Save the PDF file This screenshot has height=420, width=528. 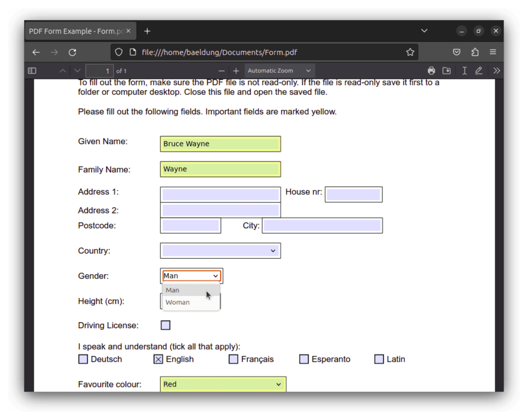[x=447, y=71]
